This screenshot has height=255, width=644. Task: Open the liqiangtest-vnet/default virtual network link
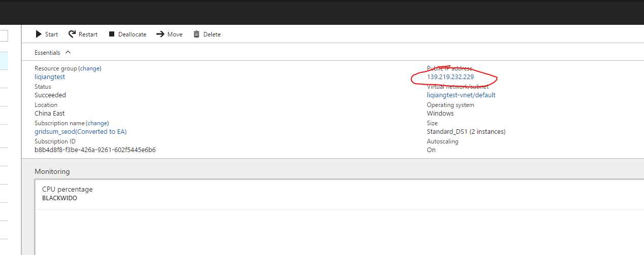(x=461, y=95)
